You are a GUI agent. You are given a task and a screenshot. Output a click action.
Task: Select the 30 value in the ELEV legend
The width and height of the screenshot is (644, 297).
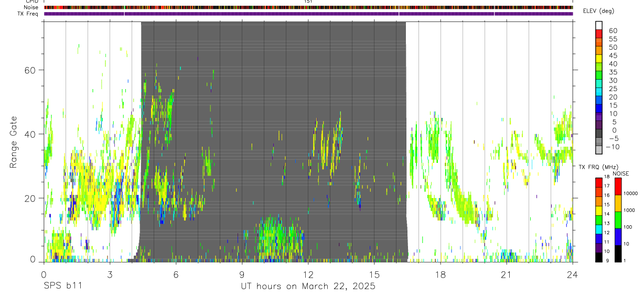(613, 80)
